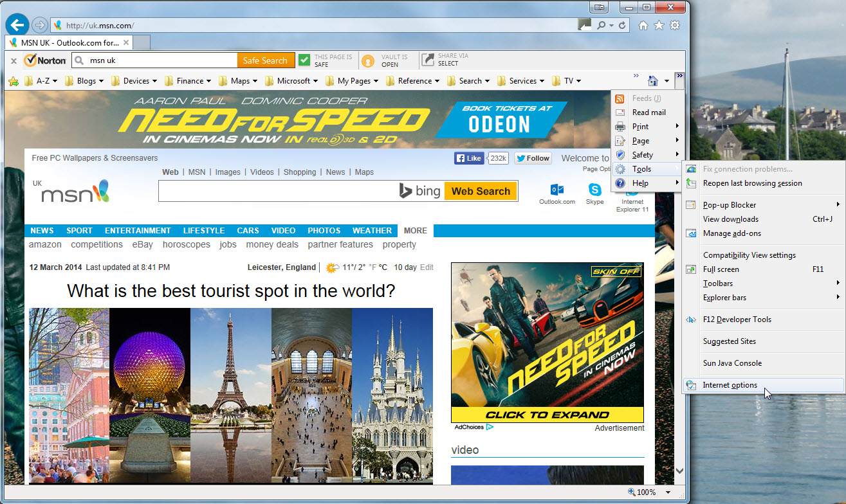This screenshot has height=504, width=846.
Task: Expand the My Pages favorites folder
Action: [353, 81]
